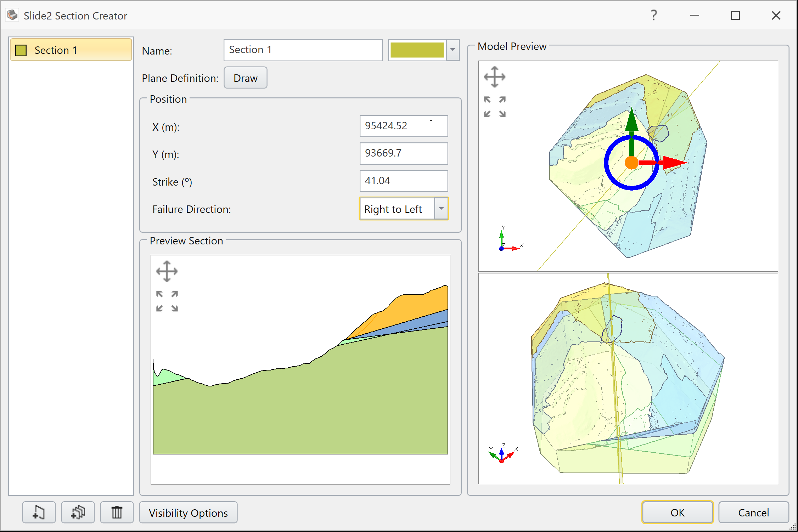Image resolution: width=798 pixels, height=532 pixels.
Task: Click XYZ axis triad in bottom model view
Action: click(503, 453)
